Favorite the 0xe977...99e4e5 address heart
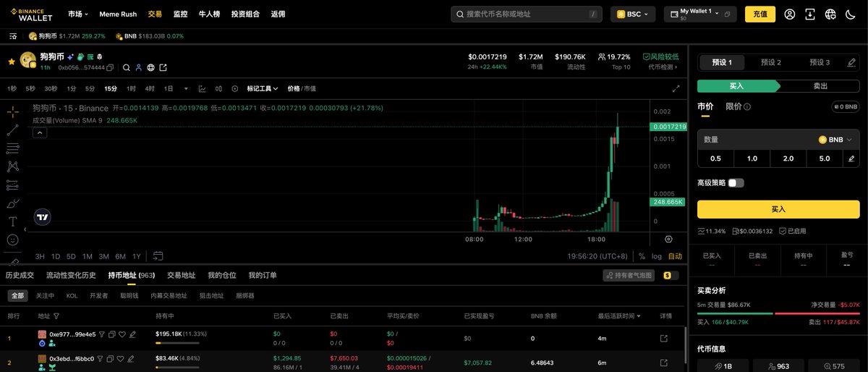Image resolution: width=868 pixels, height=372 pixels. click(122, 334)
